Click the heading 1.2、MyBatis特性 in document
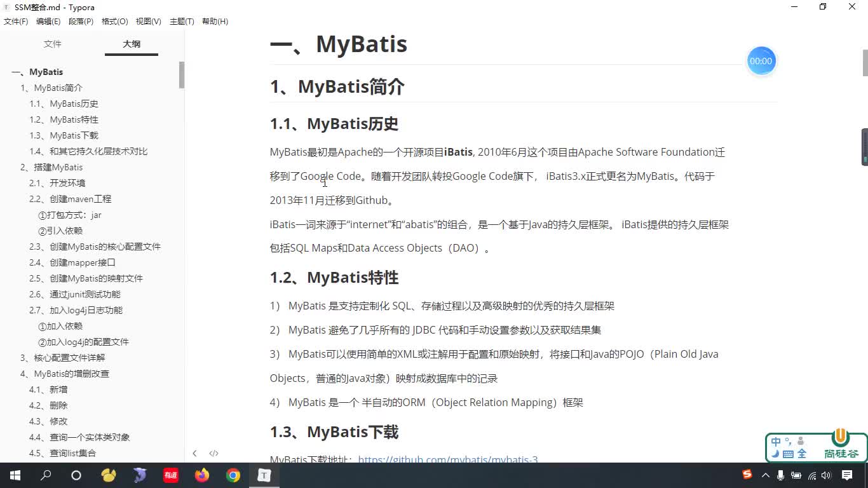Image resolution: width=868 pixels, height=488 pixels. [334, 278]
